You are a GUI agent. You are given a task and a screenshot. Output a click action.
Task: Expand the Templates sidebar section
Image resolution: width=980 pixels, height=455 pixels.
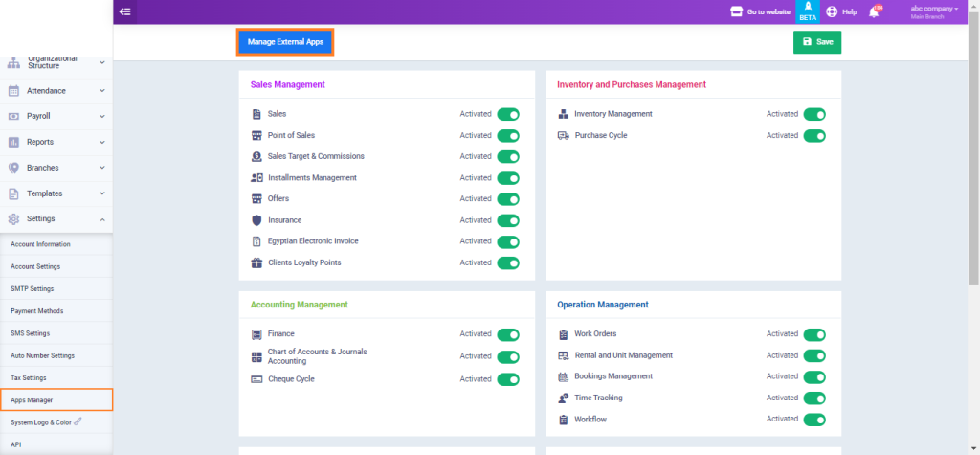tap(56, 193)
